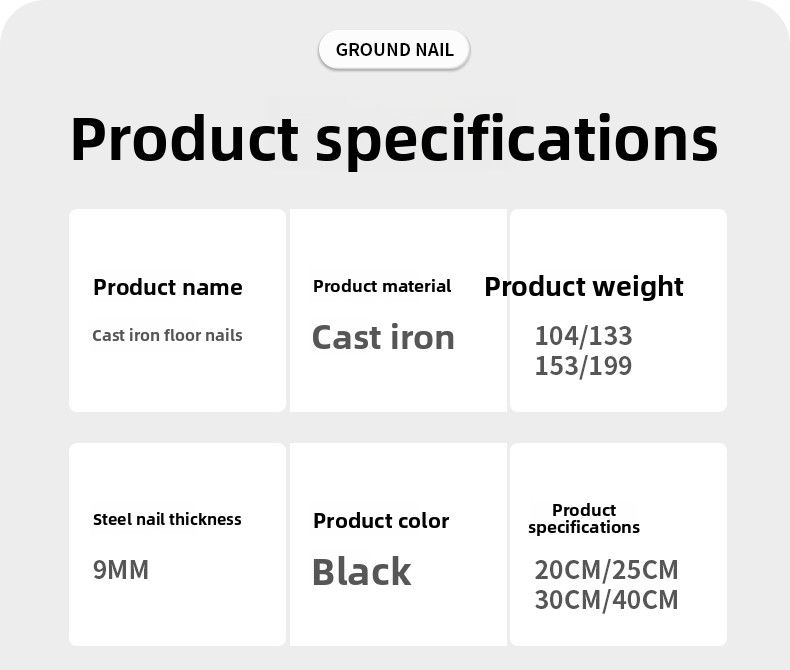Select the small Product specifications card label
790x670 pixels.
(584, 518)
